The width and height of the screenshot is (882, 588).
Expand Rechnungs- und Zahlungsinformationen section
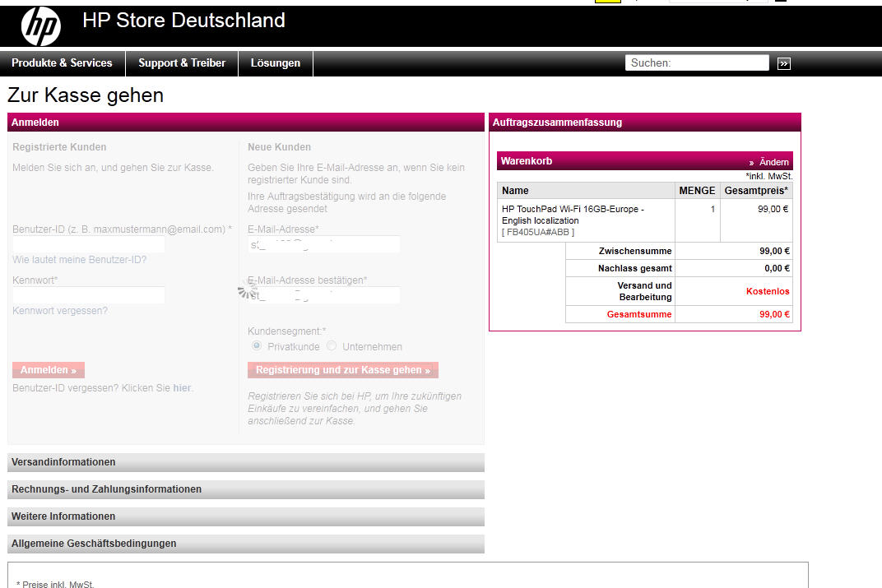pos(246,489)
